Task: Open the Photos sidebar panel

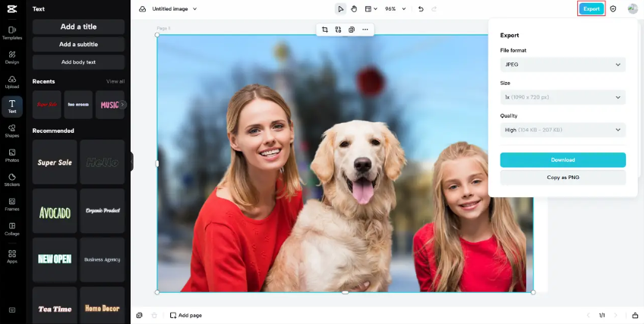Action: [12, 156]
